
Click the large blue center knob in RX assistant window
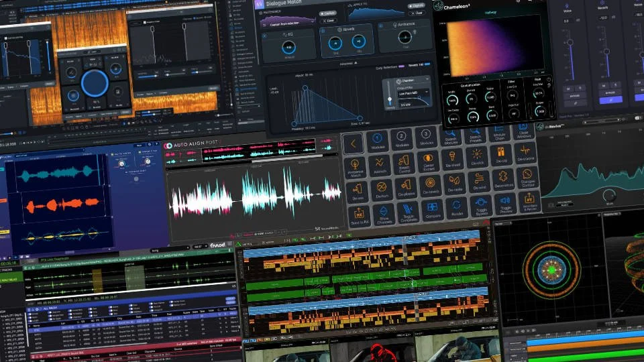(x=95, y=83)
